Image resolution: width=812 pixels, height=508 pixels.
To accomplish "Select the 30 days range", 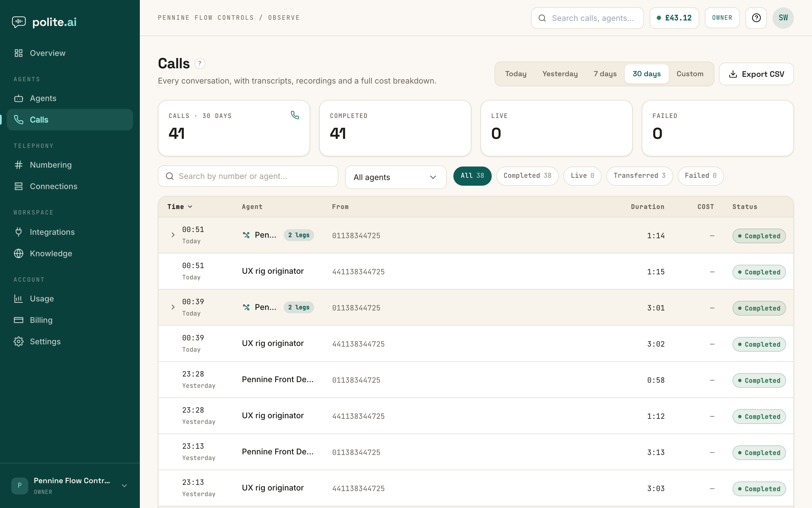I will [646, 74].
